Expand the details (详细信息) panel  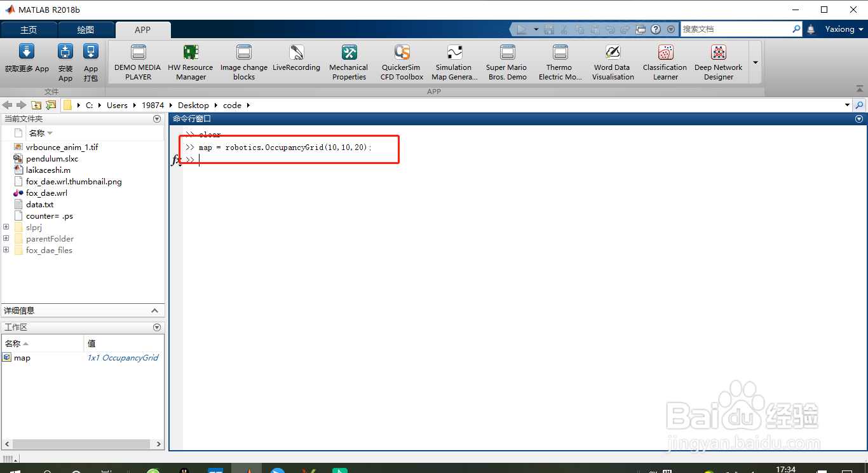click(154, 310)
